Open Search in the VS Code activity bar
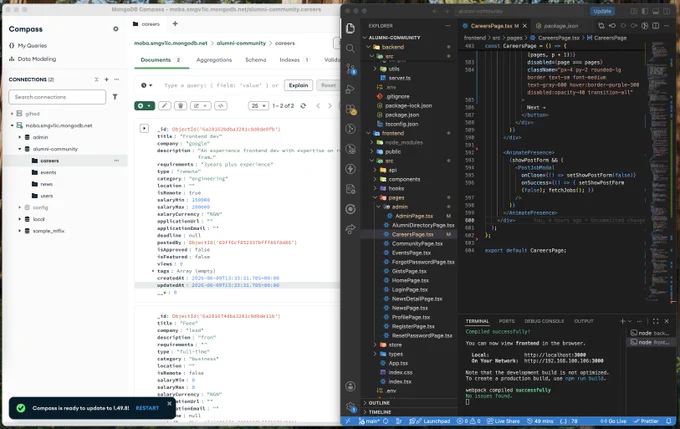Screen dimensions: 680x429 (x=350, y=49)
